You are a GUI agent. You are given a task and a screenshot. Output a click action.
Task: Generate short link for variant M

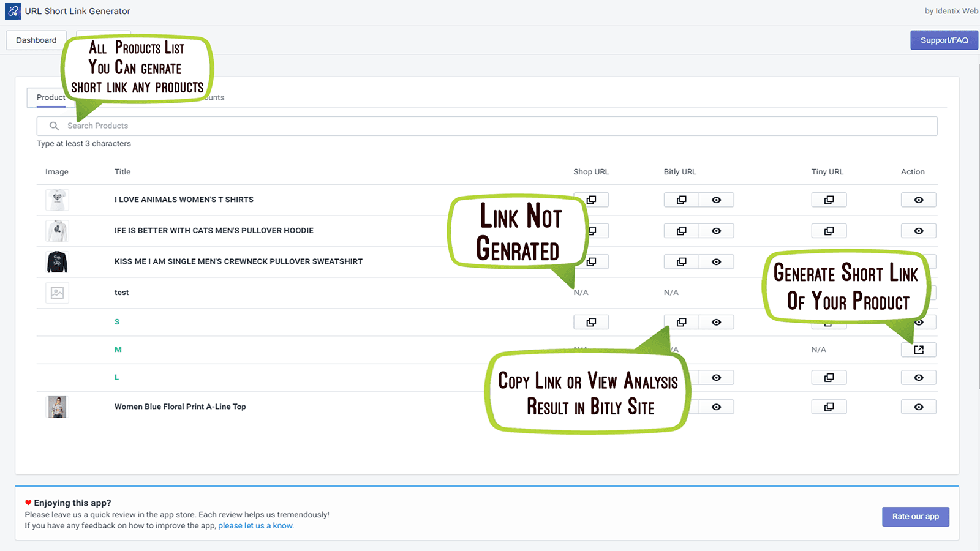pyautogui.click(x=918, y=350)
